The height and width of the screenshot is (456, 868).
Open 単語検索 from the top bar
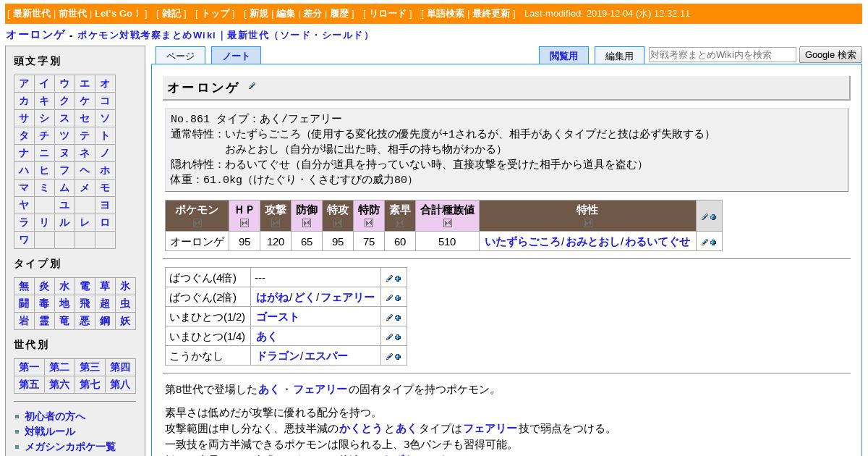click(446, 14)
